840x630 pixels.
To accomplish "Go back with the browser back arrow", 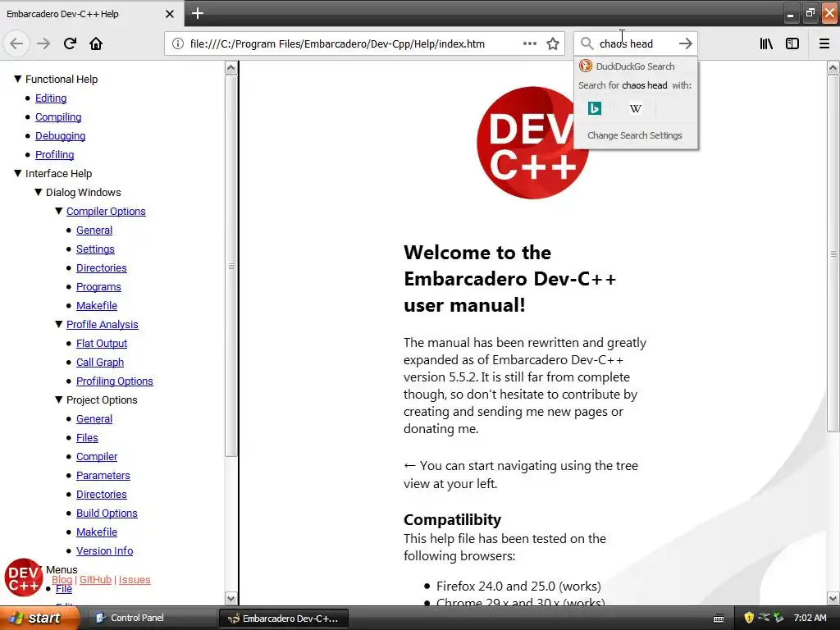I will point(16,43).
